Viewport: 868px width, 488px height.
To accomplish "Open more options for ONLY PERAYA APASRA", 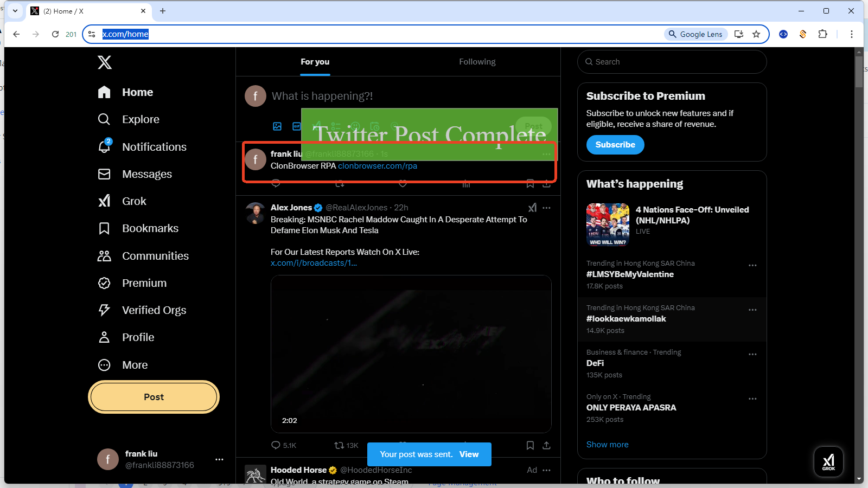I will pyautogui.click(x=752, y=399).
